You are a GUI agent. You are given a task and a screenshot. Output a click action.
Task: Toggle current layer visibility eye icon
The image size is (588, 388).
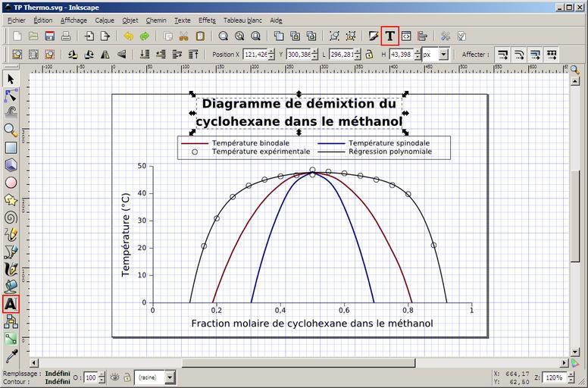pos(114,377)
